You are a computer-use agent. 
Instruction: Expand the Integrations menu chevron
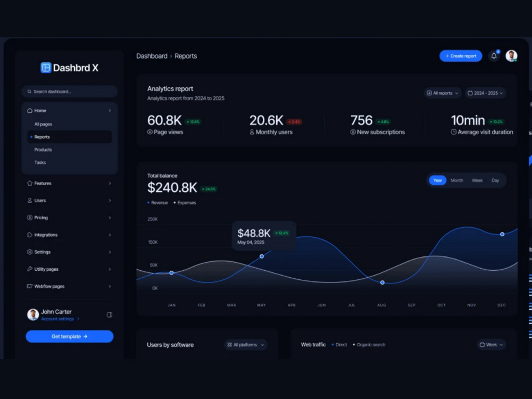(x=110, y=235)
